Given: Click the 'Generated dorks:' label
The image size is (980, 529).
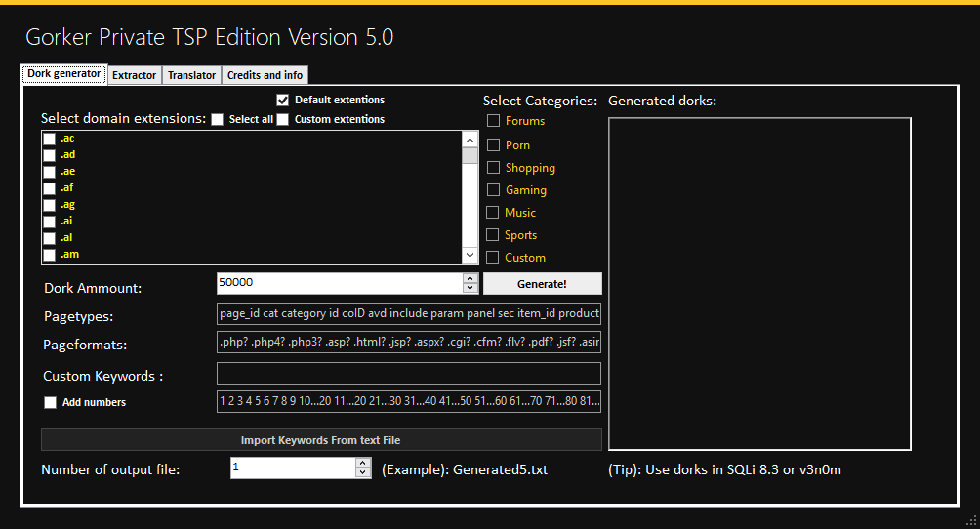Looking at the screenshot, I should (x=662, y=101).
